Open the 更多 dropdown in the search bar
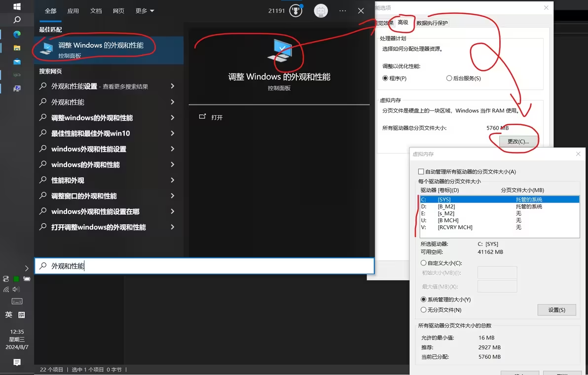Image resolution: width=588 pixels, height=375 pixels. [x=144, y=10]
